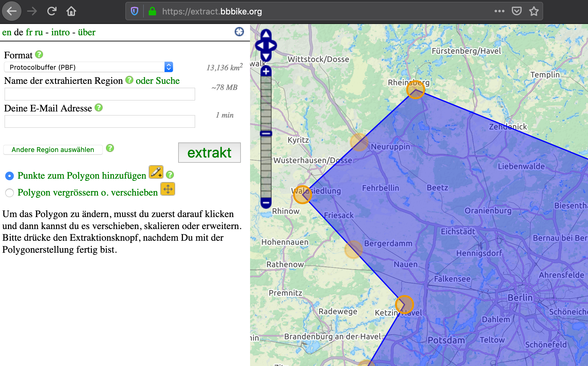Select 'Polygon vergrössern o. verschieben' radio button
Viewport: 588px width, 366px height.
(x=10, y=193)
